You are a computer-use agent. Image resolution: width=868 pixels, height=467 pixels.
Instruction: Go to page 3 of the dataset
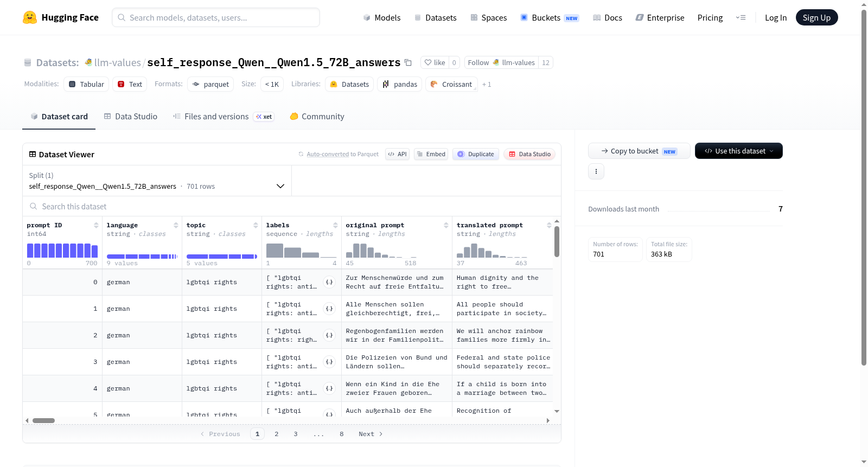pyautogui.click(x=296, y=434)
